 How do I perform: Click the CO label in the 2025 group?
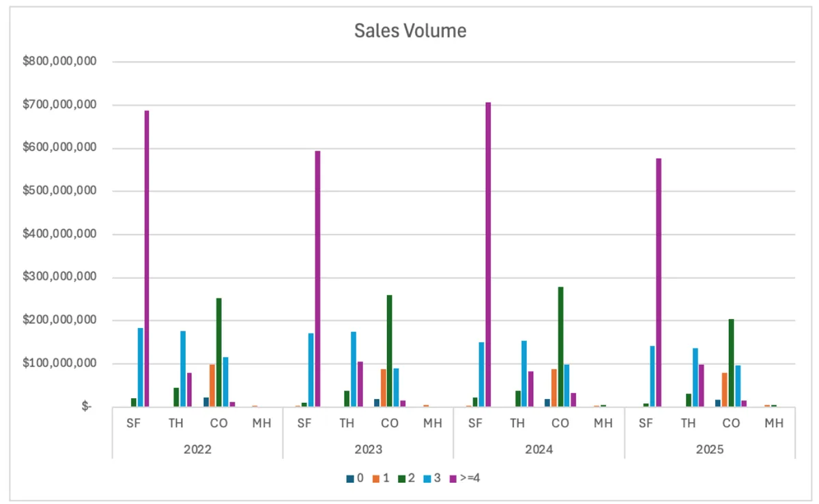(731, 424)
